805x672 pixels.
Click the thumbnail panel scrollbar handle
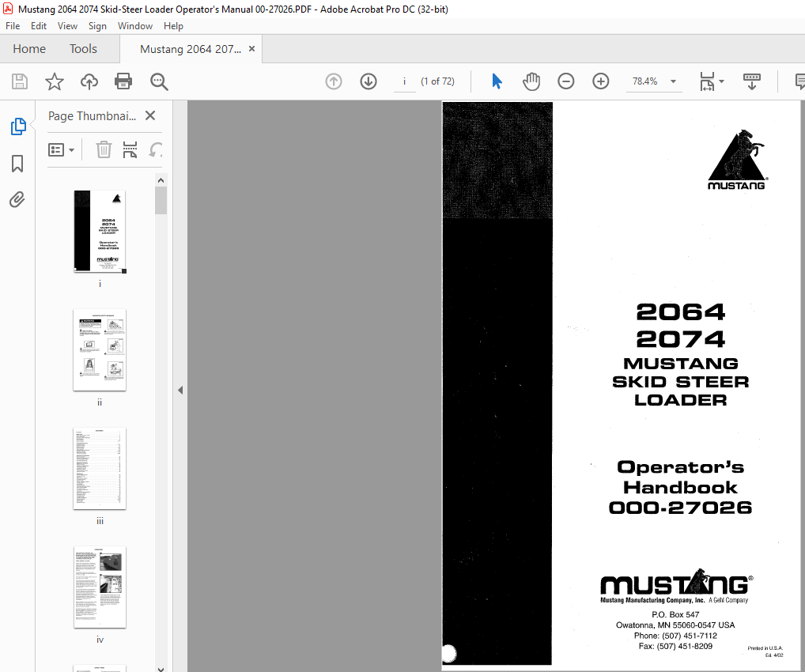pos(161,200)
